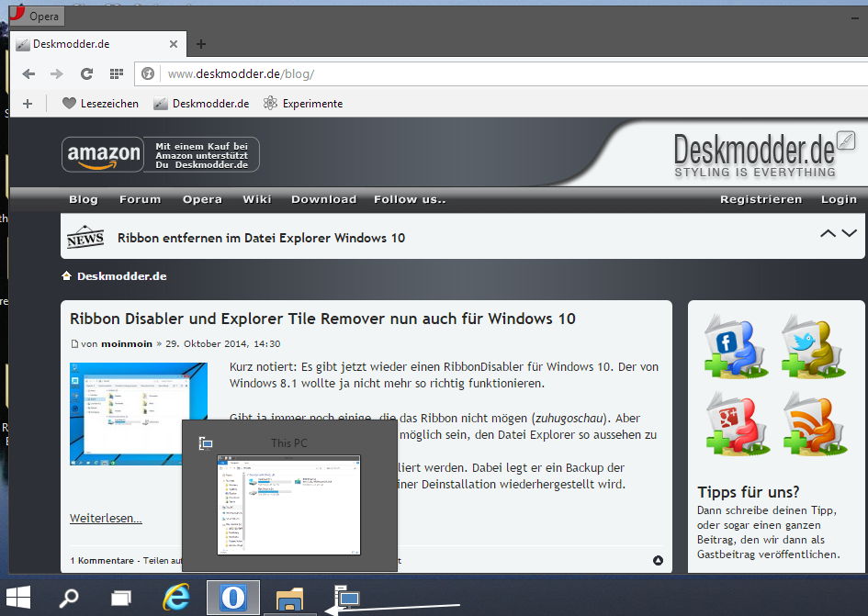The height and width of the screenshot is (616, 868).
Task: Open author moinmoin's profile
Action: [x=127, y=343]
